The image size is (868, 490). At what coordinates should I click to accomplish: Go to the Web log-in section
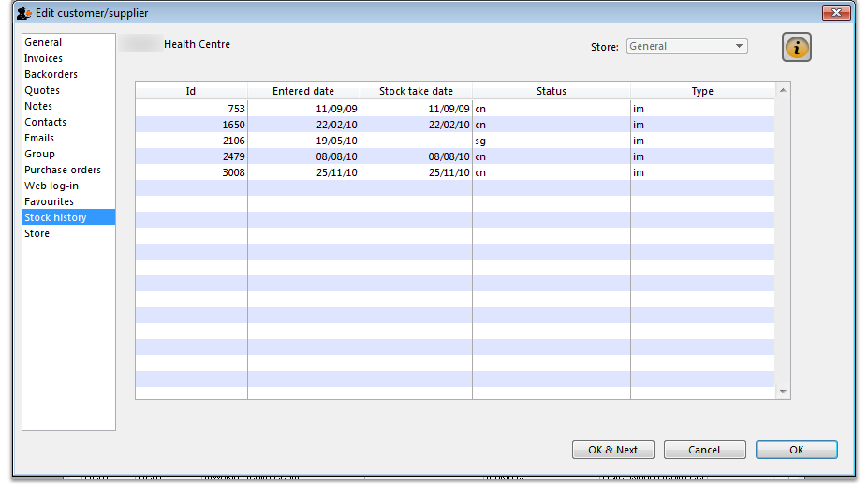[51, 186]
